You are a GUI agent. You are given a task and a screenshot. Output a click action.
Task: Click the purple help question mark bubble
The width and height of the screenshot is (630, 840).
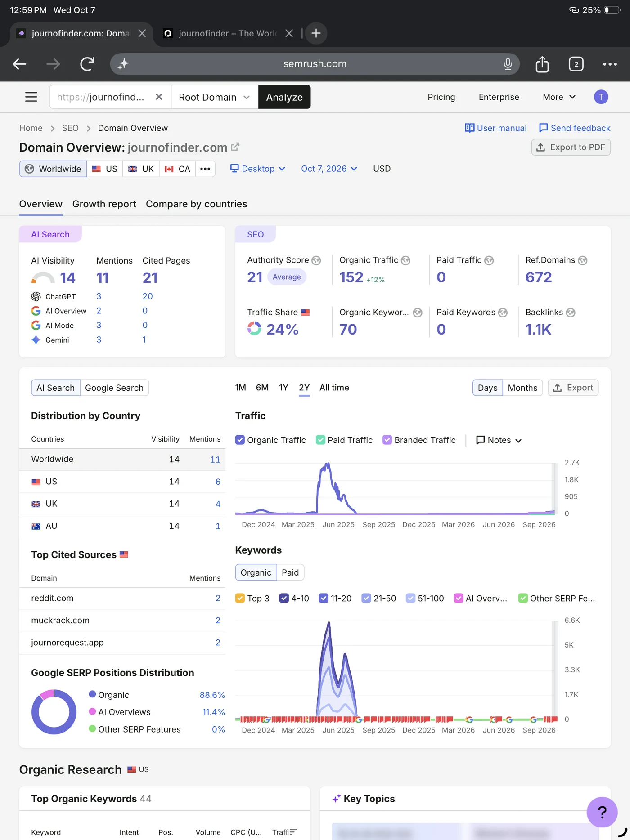(602, 812)
